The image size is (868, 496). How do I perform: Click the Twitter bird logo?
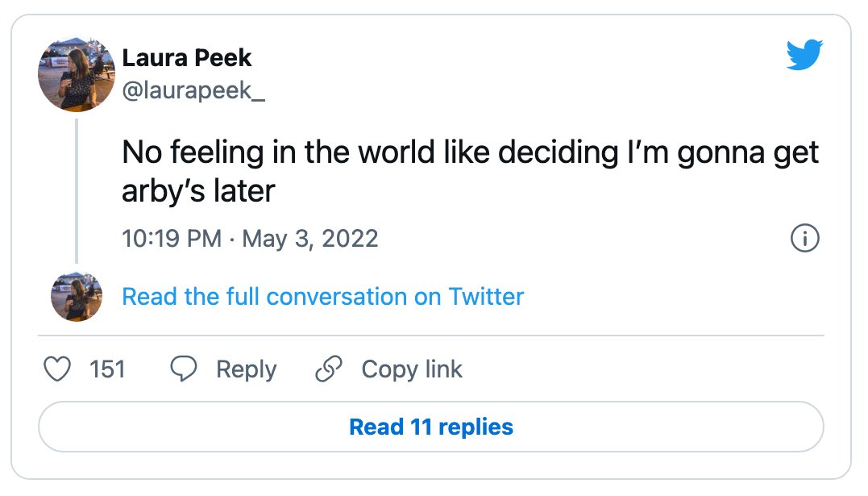coord(804,54)
